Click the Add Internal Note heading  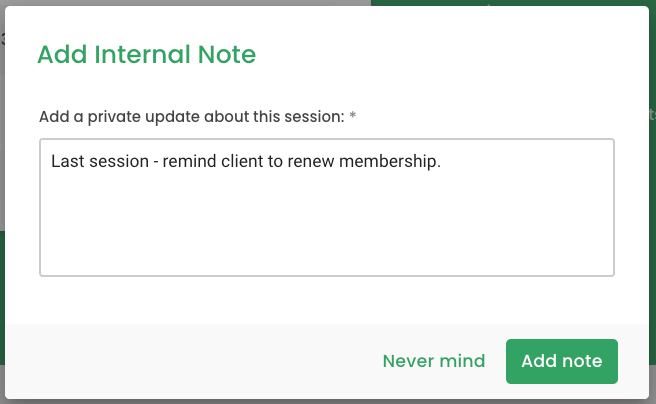coord(146,54)
